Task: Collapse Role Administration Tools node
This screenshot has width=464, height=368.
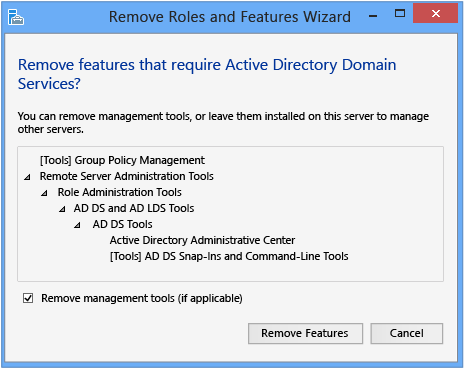Action: (44, 193)
